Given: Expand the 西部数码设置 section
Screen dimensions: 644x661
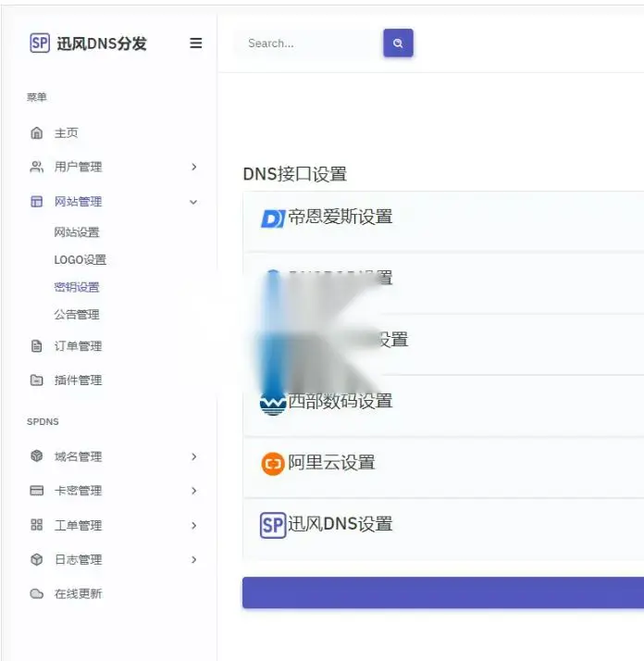Looking at the screenshot, I should (443, 405).
